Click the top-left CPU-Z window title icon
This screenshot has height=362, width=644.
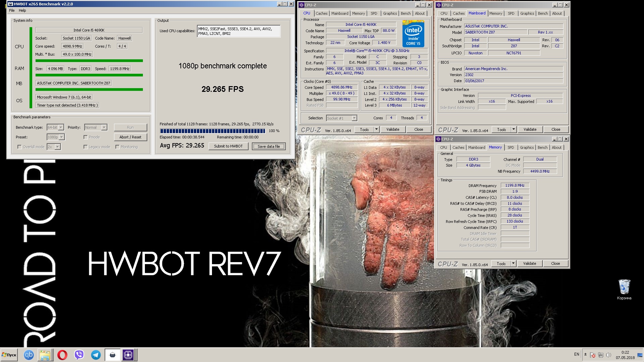(x=302, y=5)
